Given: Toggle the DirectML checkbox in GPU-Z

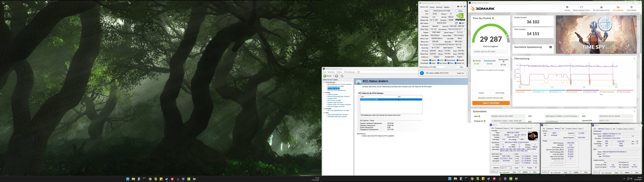Looking at the screenshot, I should click(457, 60).
